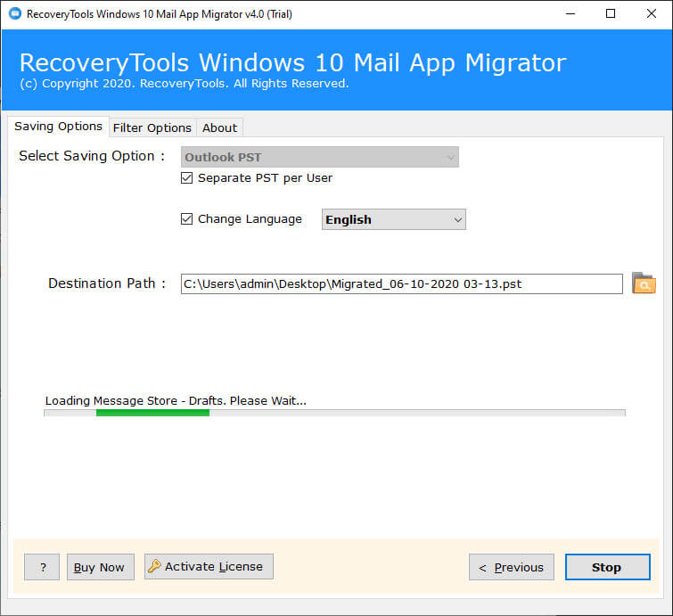This screenshot has width=673, height=616.
Task: Click inside the Destination Path text field
Action: pyautogui.click(x=402, y=283)
